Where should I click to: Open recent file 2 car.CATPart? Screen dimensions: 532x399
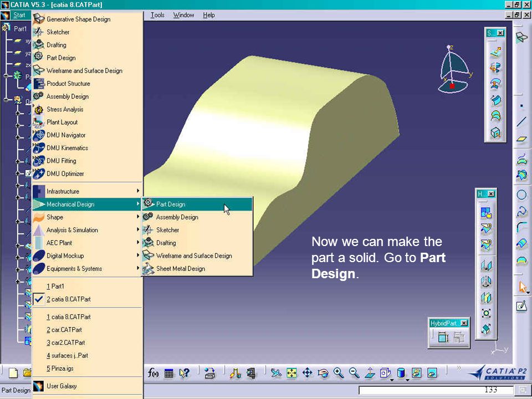pyautogui.click(x=87, y=330)
